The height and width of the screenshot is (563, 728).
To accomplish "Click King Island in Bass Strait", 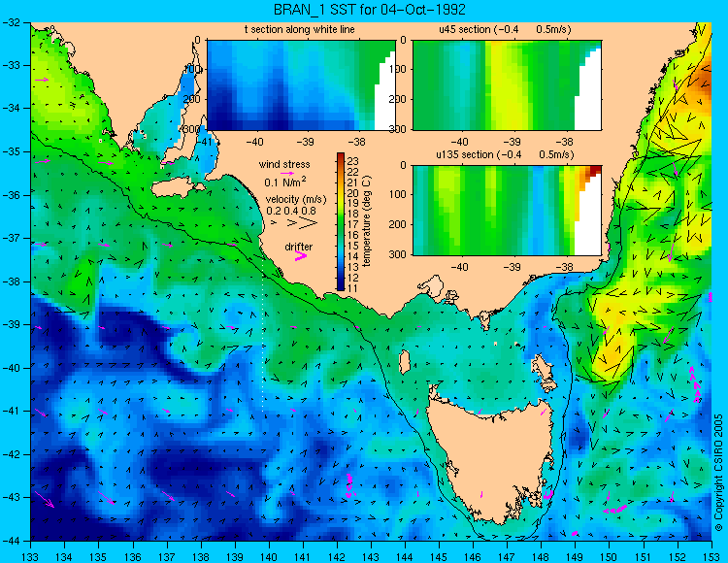I will point(405,361).
